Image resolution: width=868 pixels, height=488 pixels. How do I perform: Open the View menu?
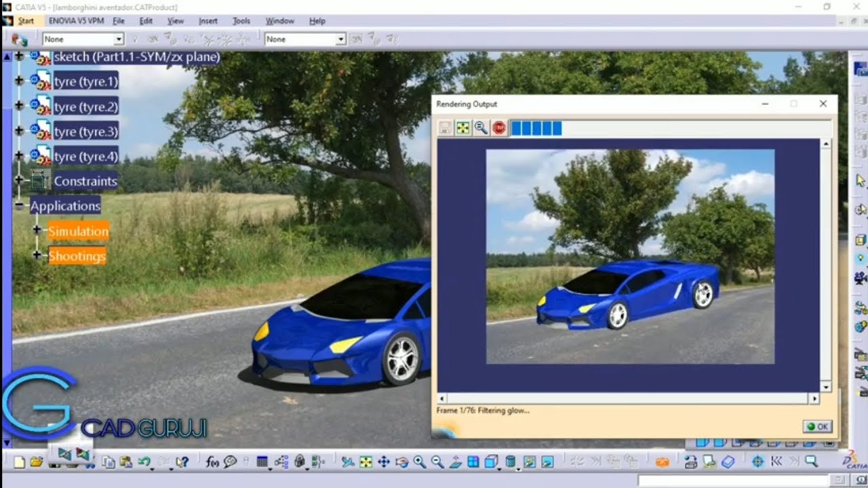[x=176, y=21]
